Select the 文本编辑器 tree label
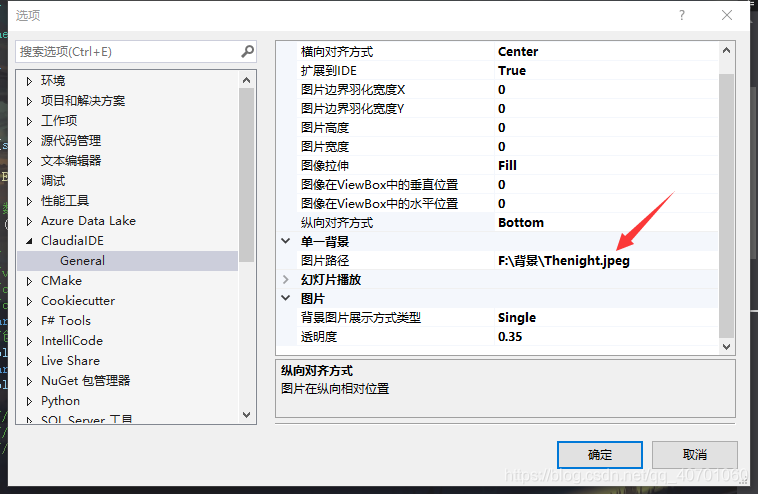 [71, 160]
